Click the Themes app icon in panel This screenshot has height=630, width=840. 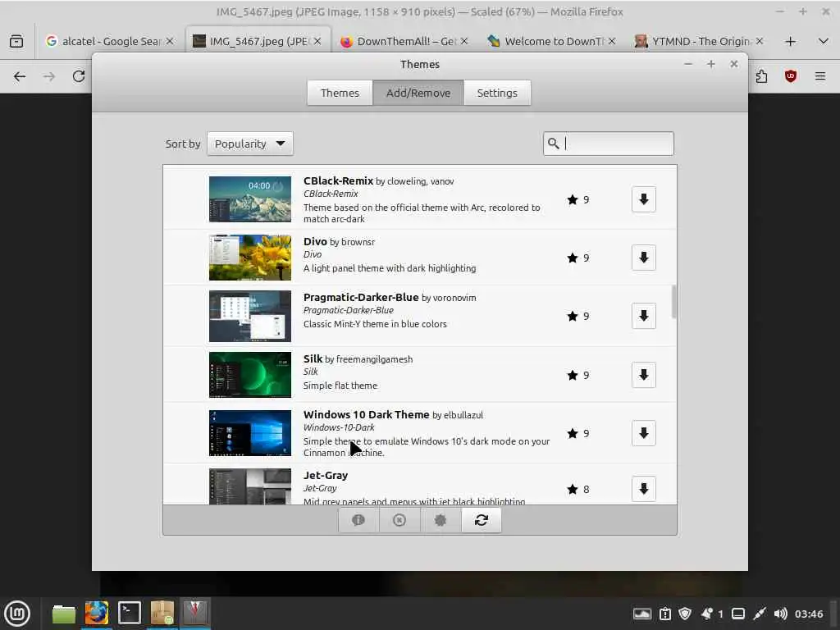[194, 612]
